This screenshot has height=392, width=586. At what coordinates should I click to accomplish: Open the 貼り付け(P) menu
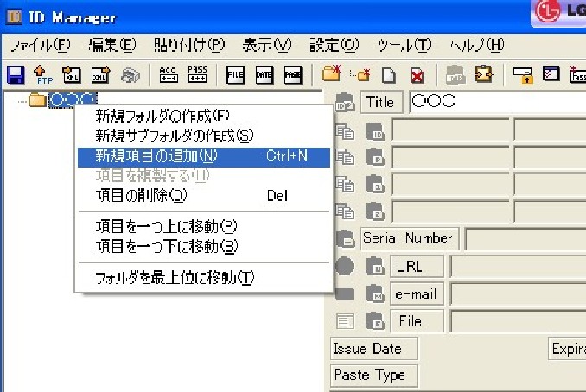pos(189,46)
